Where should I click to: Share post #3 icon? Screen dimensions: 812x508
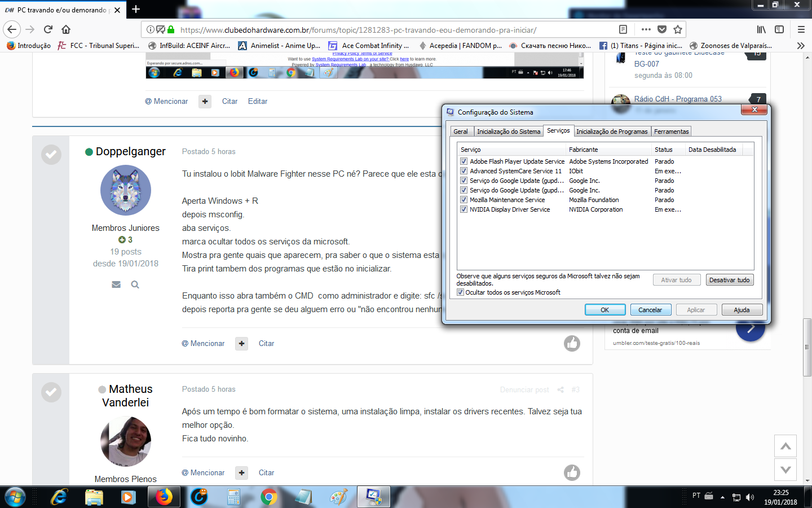pyautogui.click(x=561, y=389)
